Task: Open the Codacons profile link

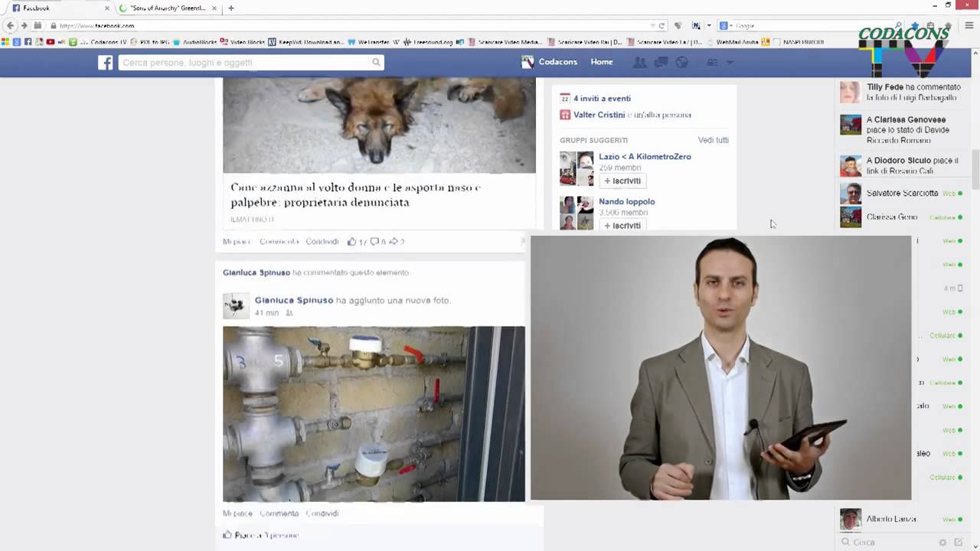Action: [557, 62]
